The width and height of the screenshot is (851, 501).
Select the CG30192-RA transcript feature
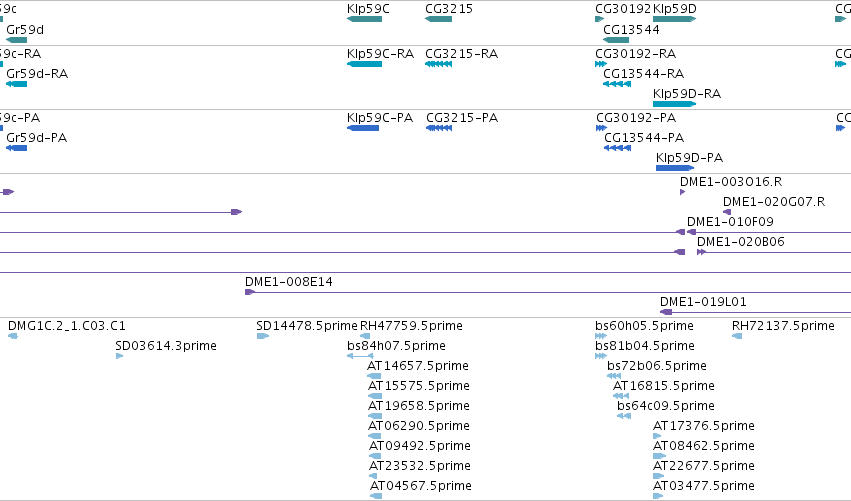(601, 64)
